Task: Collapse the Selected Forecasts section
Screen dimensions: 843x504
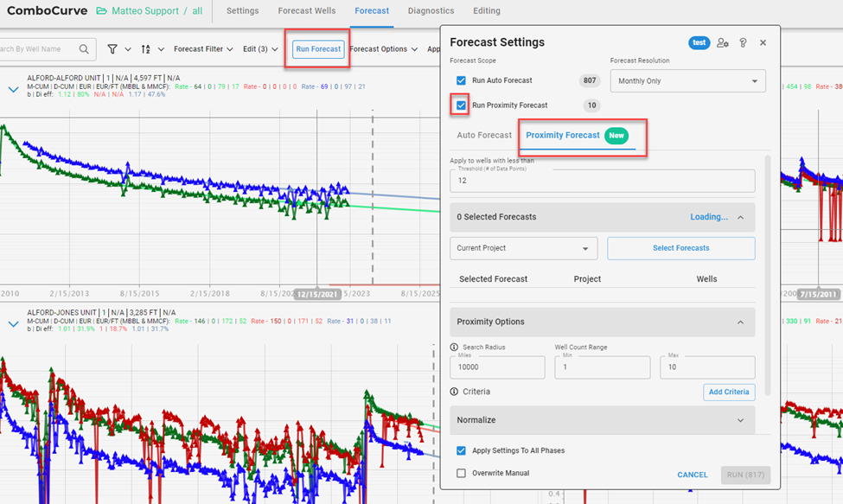Action: (x=740, y=217)
